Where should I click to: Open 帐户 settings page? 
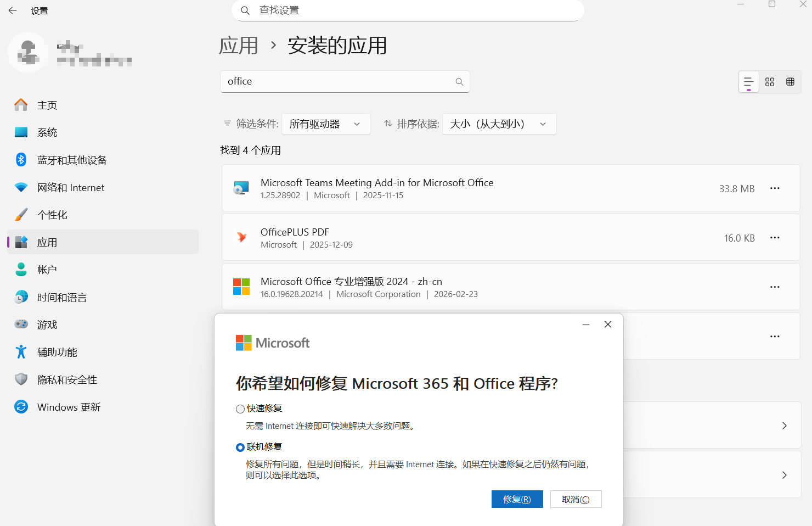[x=103, y=270]
